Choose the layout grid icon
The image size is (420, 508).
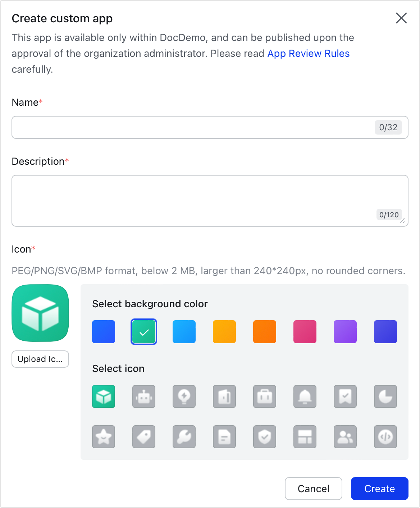305,437
